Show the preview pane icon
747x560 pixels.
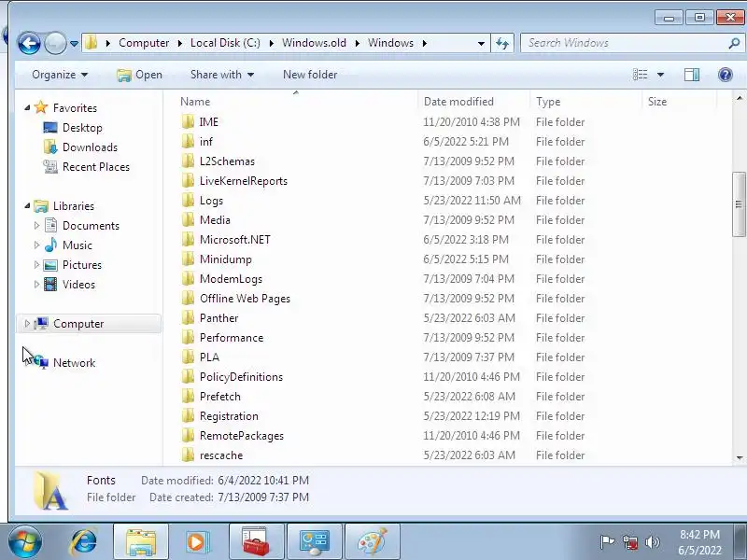[x=692, y=75]
